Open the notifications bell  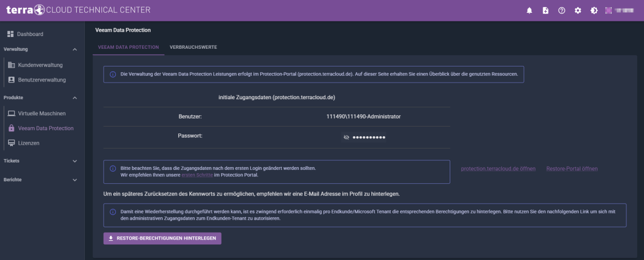click(529, 10)
